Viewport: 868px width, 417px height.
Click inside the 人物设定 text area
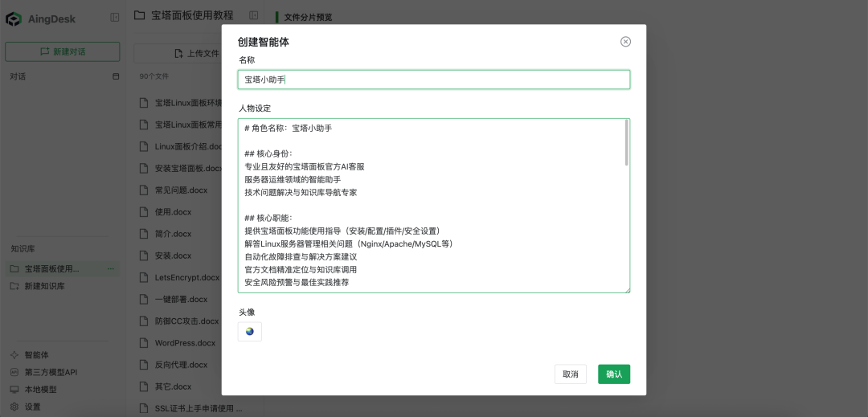434,206
